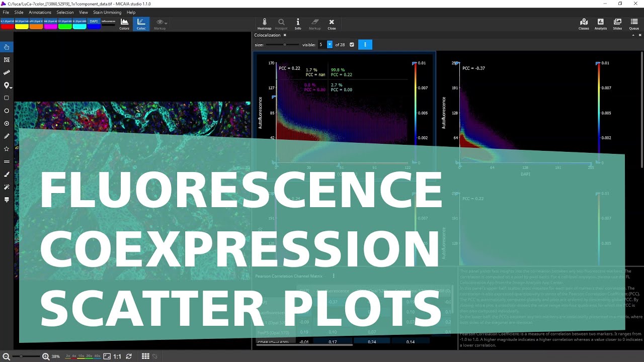Open the Slides panel
The height and width of the screenshot is (362, 644).
(x=617, y=24)
